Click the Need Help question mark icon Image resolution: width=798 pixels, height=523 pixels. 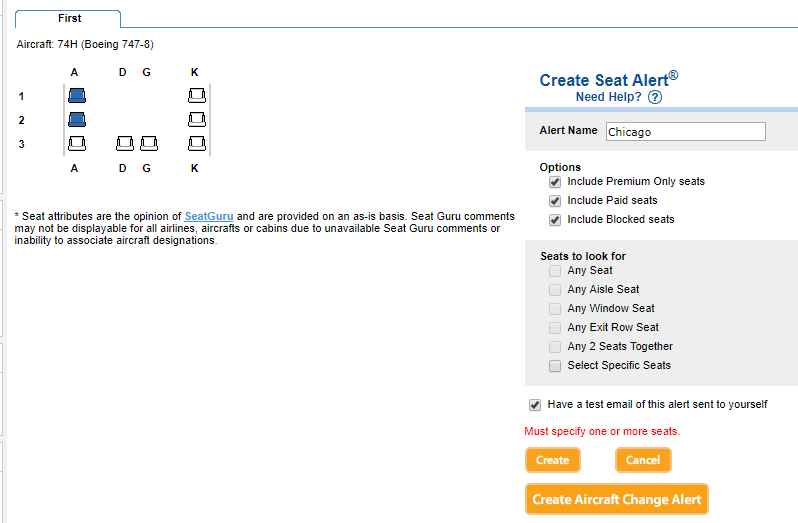pos(655,98)
